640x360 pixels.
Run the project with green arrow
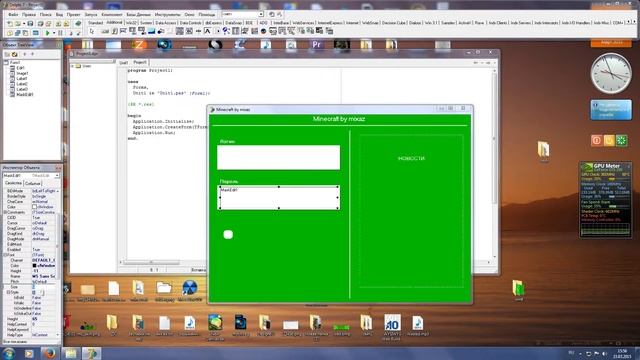point(47,33)
